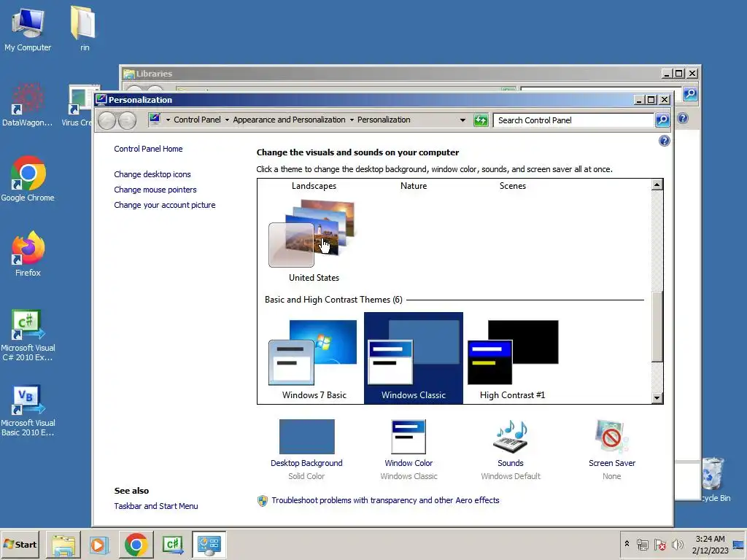The height and width of the screenshot is (560, 747).
Task: Open the volume speaker tray icon
Action: point(677,544)
